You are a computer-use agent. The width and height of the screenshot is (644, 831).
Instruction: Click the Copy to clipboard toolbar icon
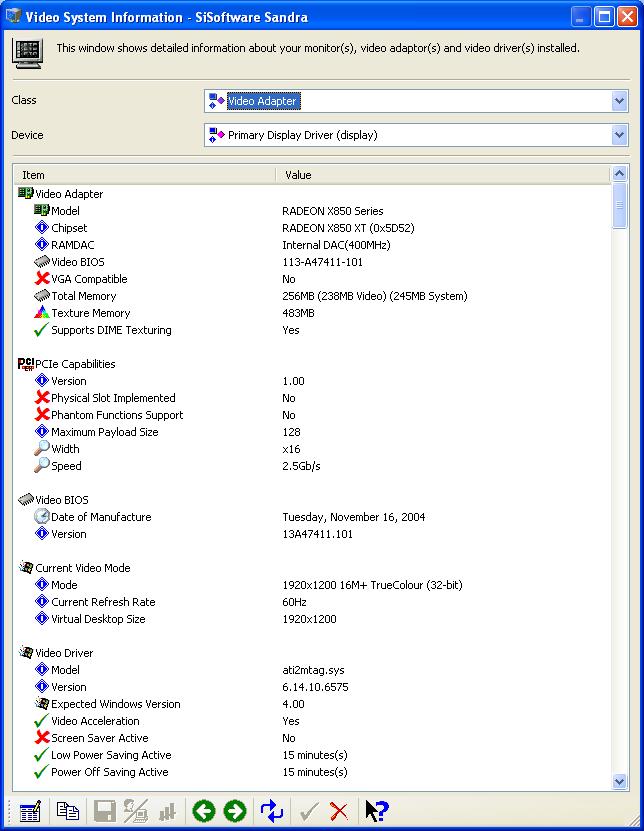click(67, 811)
